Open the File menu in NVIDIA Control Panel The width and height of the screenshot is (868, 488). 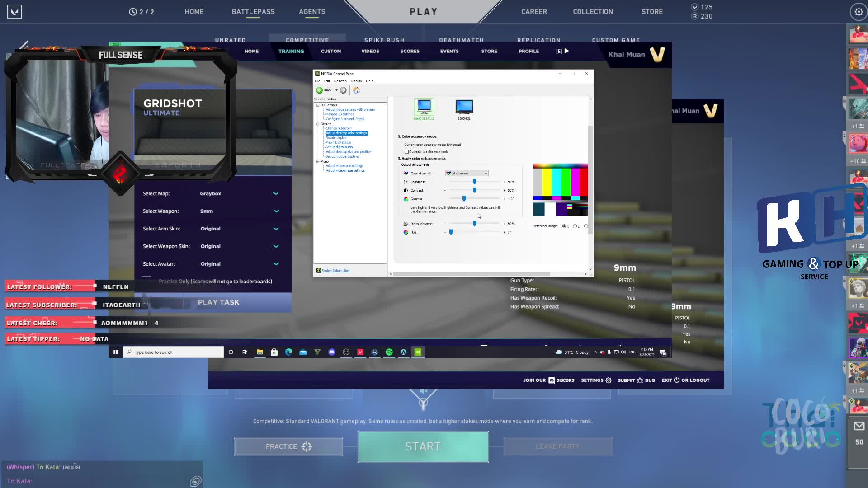point(317,81)
